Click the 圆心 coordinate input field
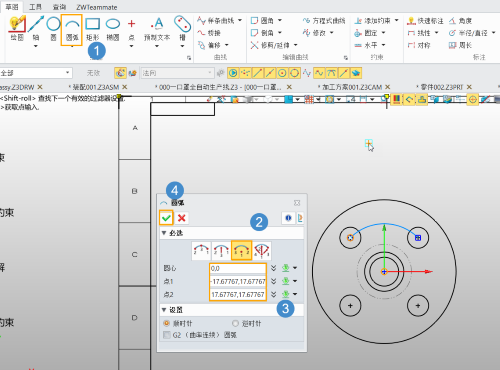The height and width of the screenshot is (370, 500). [238, 268]
